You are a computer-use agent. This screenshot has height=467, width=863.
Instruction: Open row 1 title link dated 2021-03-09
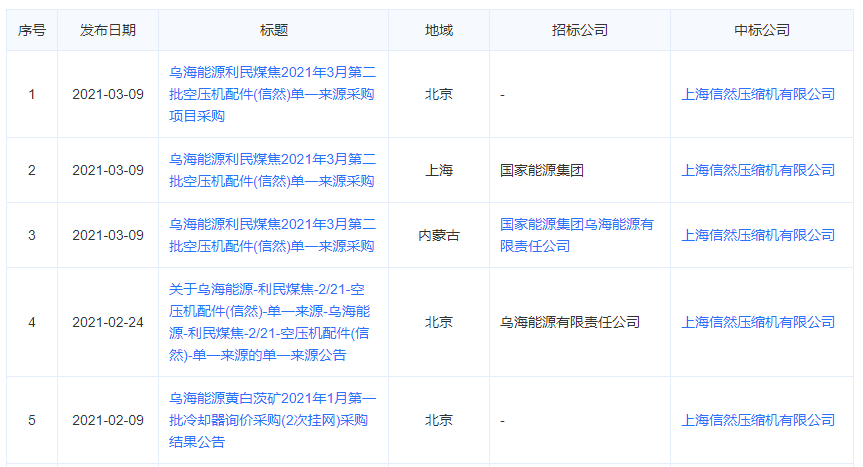point(272,94)
